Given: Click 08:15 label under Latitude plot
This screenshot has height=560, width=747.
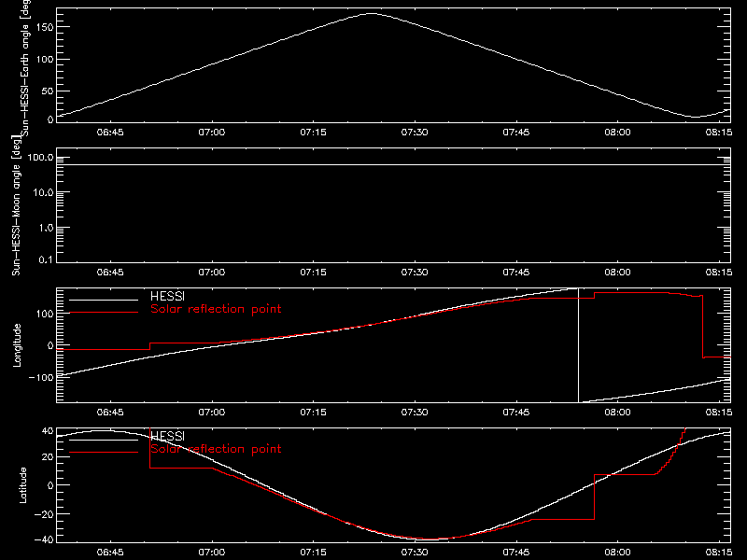Looking at the screenshot, I should pyautogui.click(x=719, y=553).
